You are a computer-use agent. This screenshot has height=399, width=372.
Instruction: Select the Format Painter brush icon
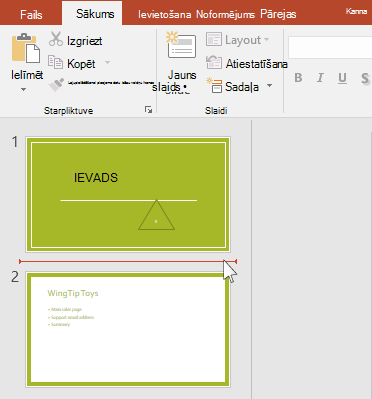(56, 85)
